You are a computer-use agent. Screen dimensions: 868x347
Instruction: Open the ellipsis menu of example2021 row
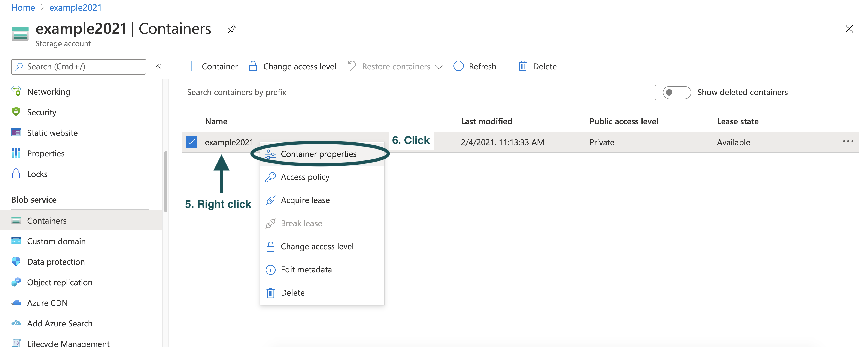point(848,141)
